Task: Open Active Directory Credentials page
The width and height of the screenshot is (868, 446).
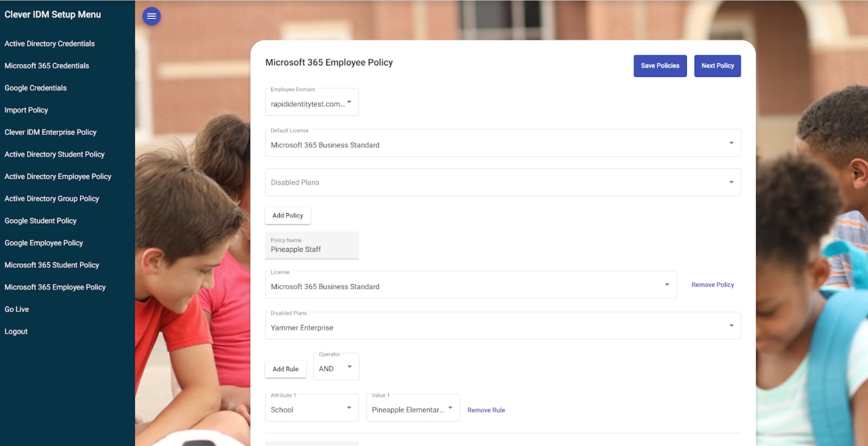Action: pos(49,43)
